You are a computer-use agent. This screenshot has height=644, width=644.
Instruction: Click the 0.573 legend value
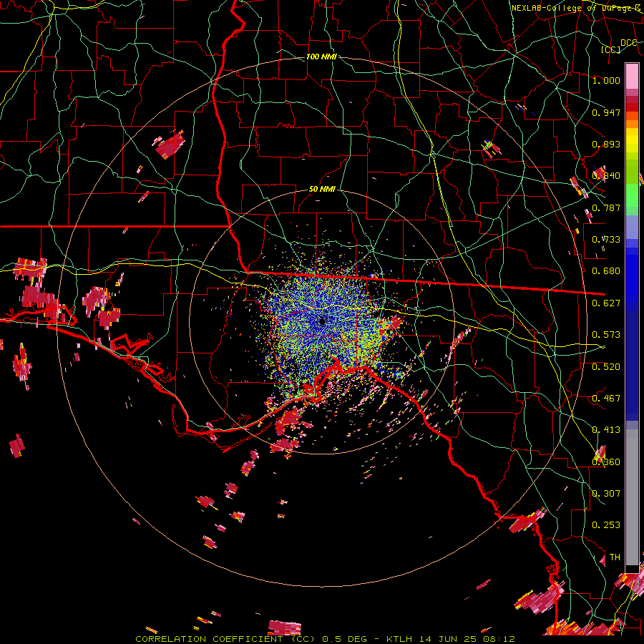click(x=606, y=335)
